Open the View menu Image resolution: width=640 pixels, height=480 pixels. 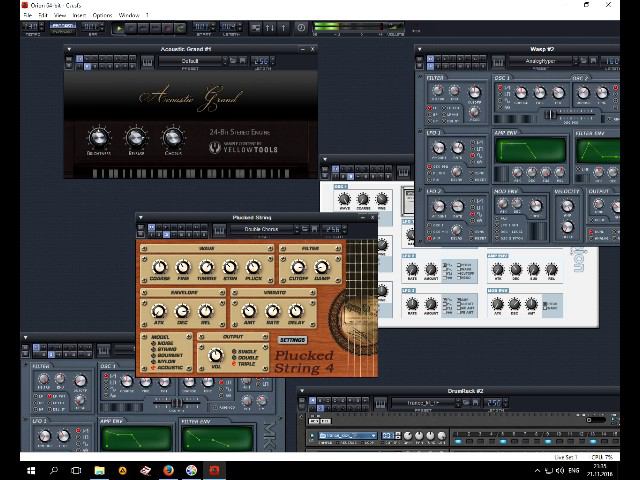[x=60, y=15]
